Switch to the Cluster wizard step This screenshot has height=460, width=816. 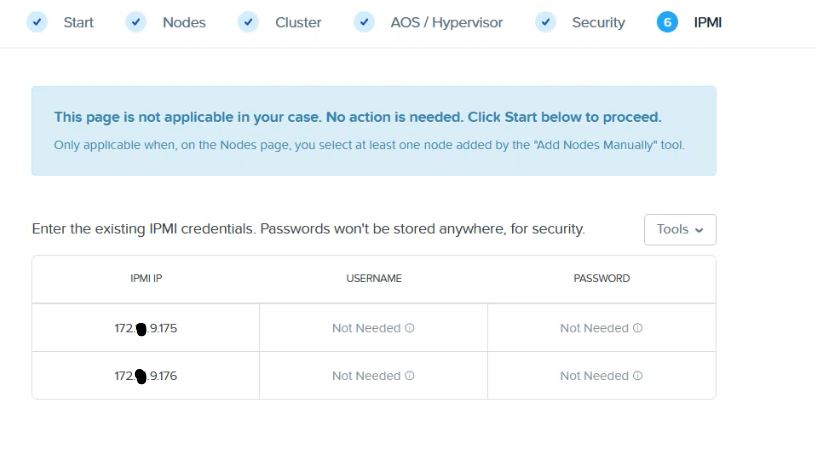coord(298,22)
